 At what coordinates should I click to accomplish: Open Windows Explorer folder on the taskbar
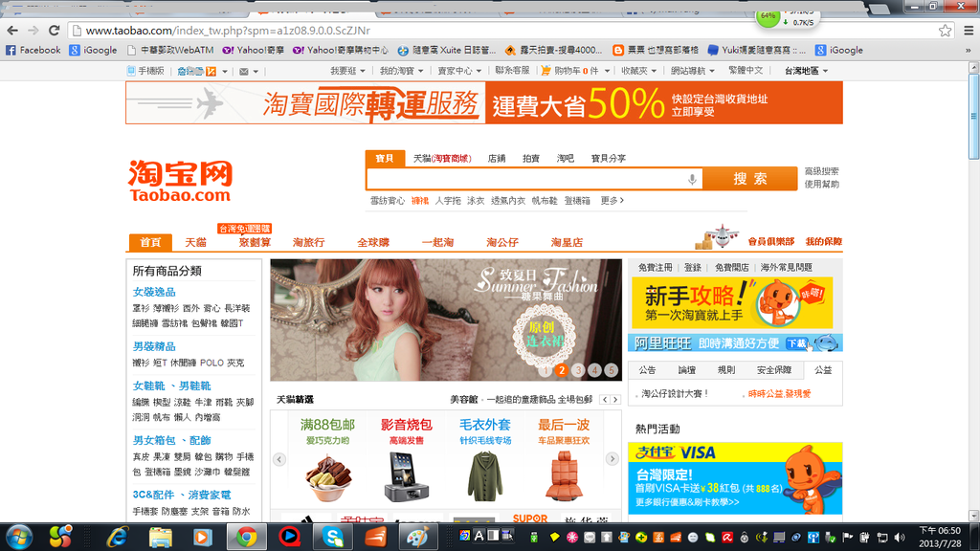(x=160, y=538)
